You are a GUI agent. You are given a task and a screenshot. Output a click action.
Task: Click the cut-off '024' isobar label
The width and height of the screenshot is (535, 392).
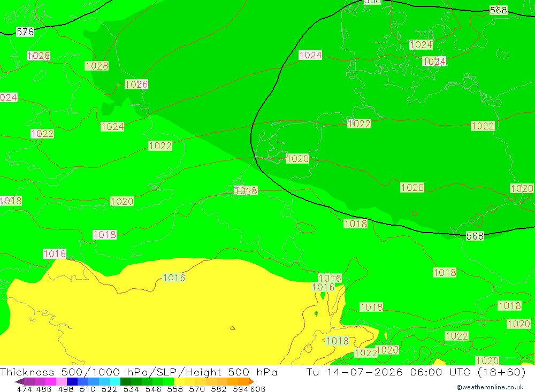coord(9,97)
